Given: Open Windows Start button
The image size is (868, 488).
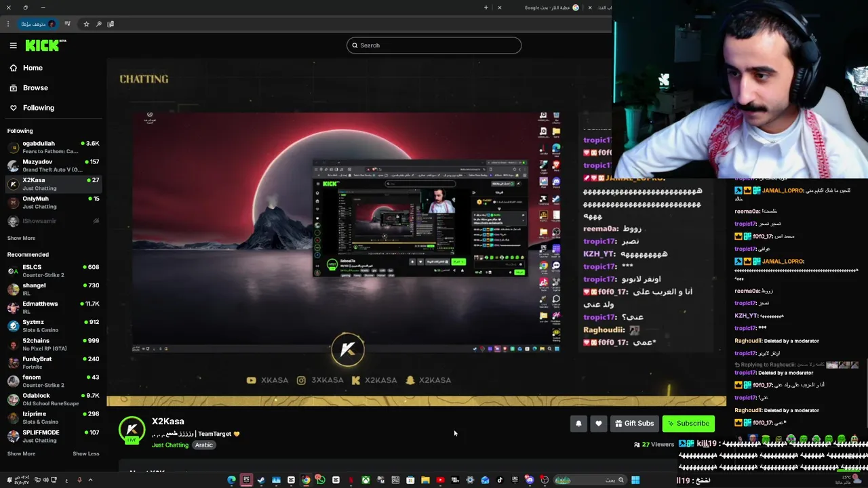Looking at the screenshot, I should click(635, 480).
